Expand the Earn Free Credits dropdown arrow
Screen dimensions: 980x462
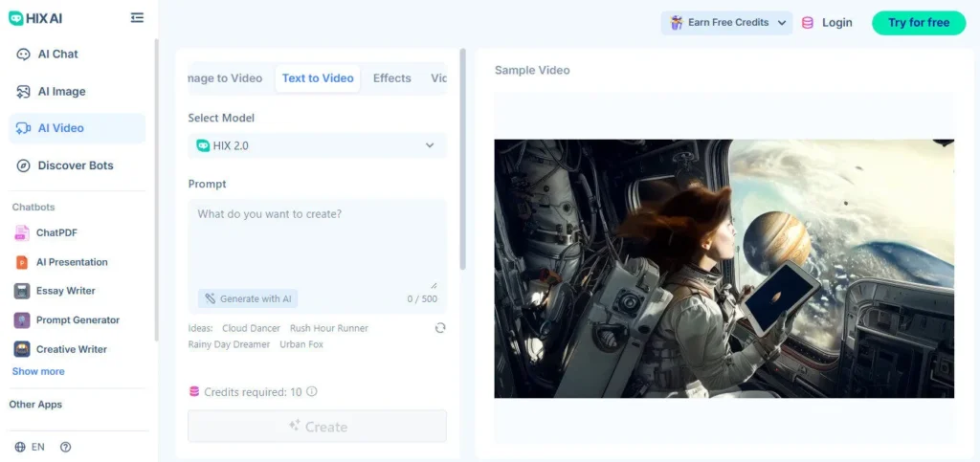(x=781, y=22)
